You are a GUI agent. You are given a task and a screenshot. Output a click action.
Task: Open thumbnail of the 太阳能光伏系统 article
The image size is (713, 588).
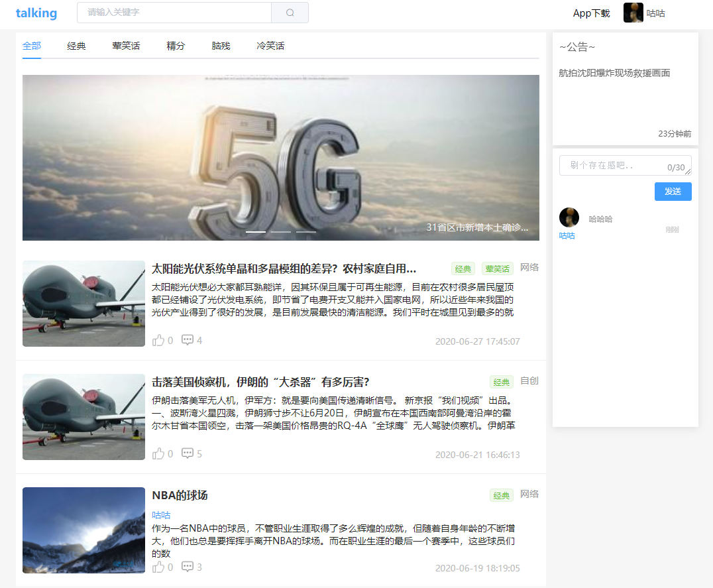(x=83, y=304)
